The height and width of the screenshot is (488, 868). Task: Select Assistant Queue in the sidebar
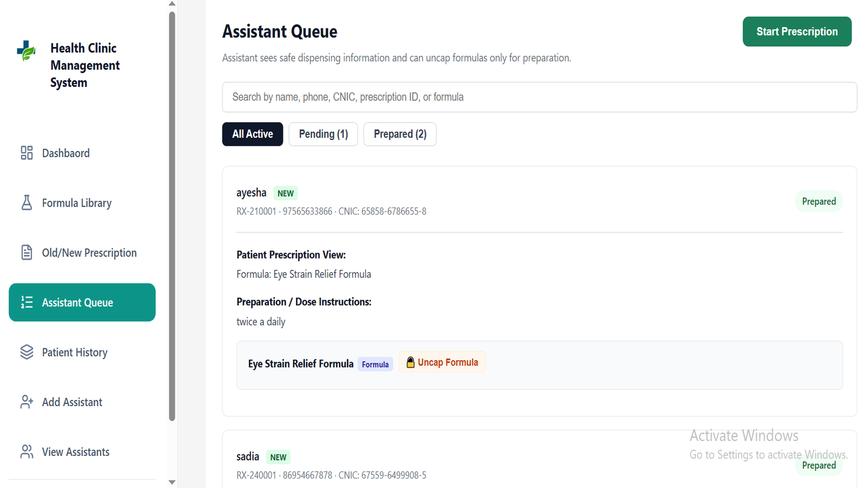coord(82,303)
